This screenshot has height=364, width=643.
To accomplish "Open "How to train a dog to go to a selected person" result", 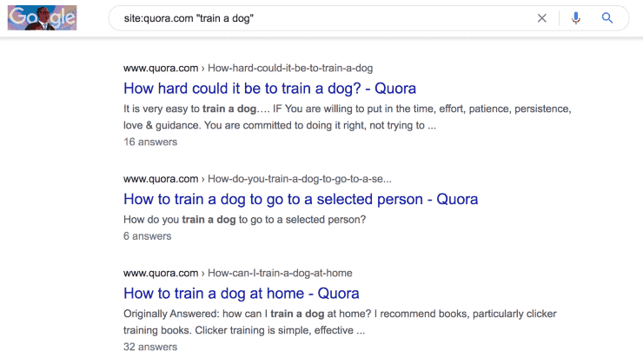I will point(301,199).
